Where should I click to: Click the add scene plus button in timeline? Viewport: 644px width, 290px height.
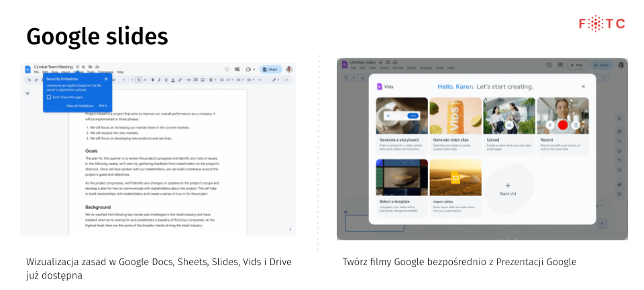(x=602, y=224)
